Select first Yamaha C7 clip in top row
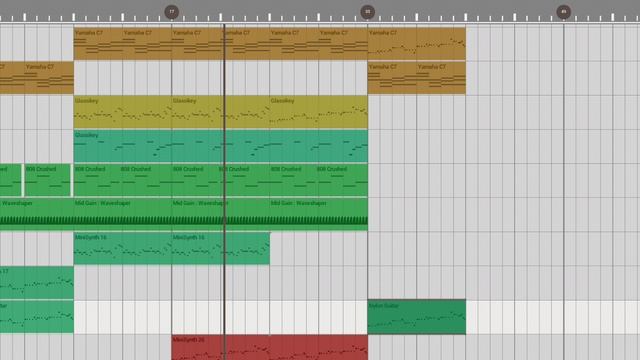The height and width of the screenshot is (360, 640). (x=98, y=44)
